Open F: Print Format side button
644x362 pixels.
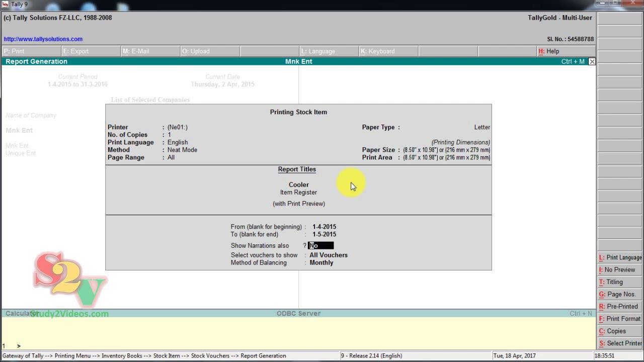coord(620,319)
